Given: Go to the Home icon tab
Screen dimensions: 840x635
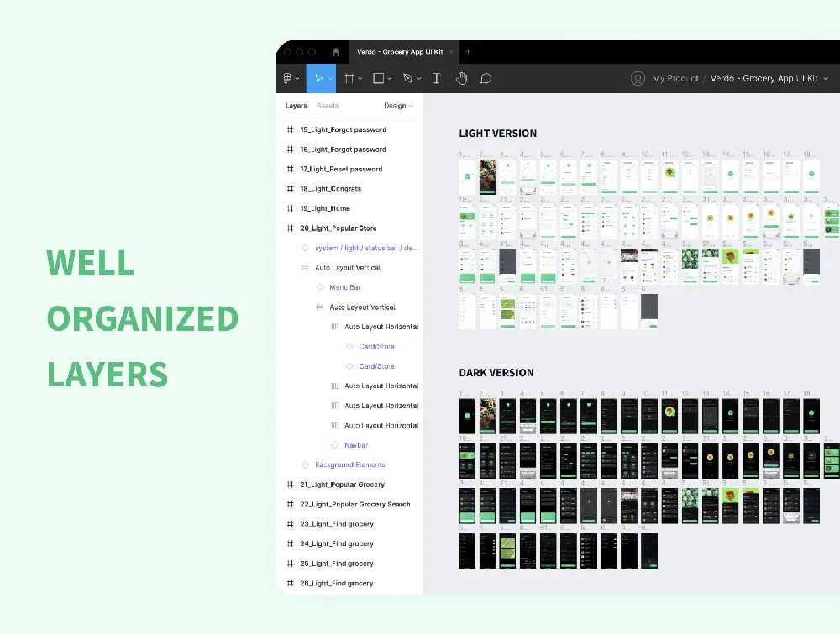Looking at the screenshot, I should (336, 52).
